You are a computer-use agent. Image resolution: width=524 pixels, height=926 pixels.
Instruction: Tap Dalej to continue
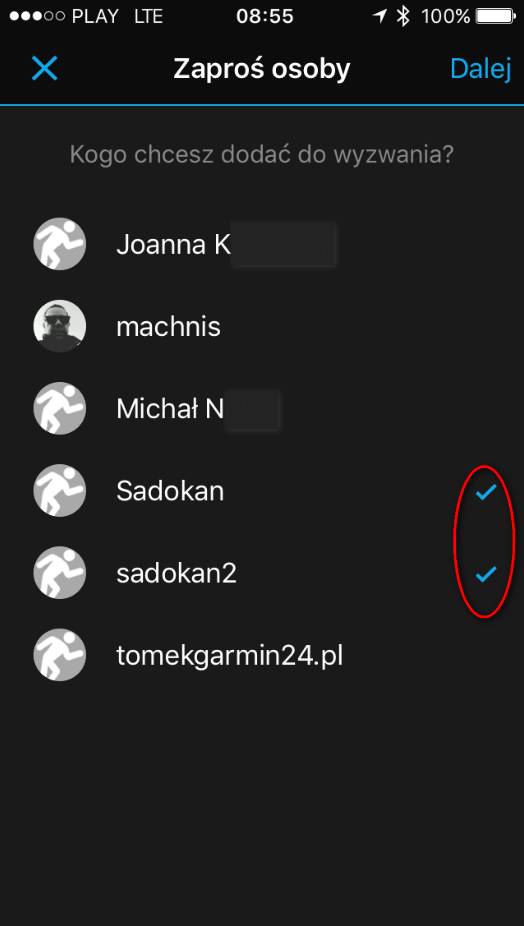[480, 69]
